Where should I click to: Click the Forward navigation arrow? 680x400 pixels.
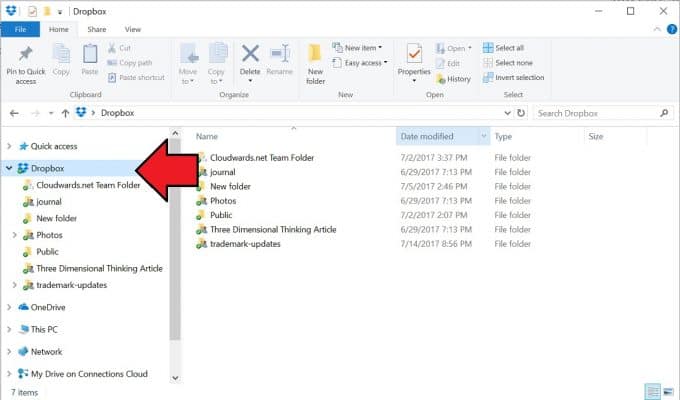pyautogui.click(x=36, y=113)
